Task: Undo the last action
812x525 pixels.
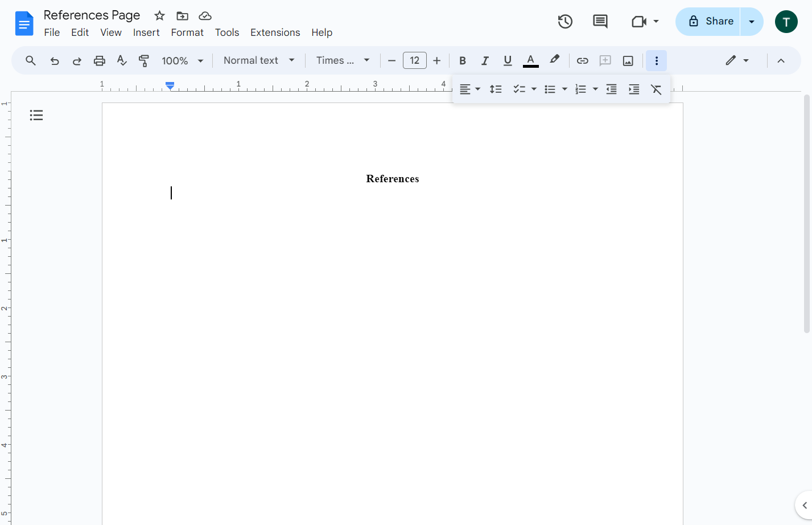Action: 55,61
